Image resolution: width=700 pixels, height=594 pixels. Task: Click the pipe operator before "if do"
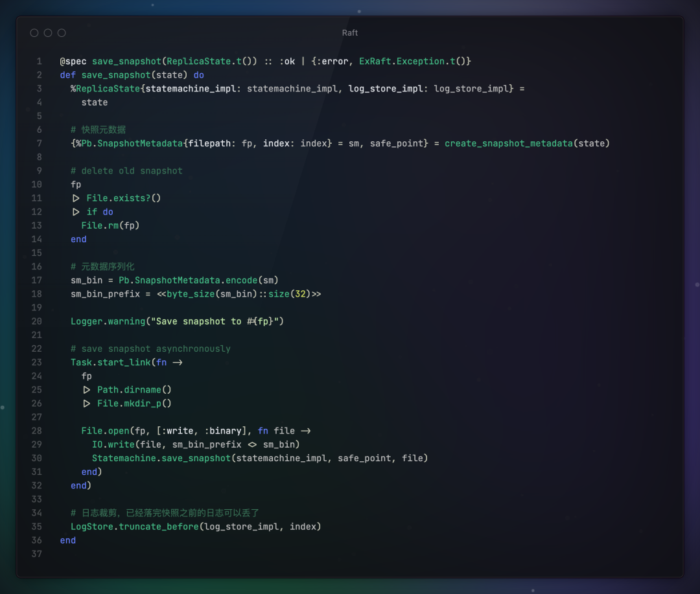pos(76,212)
